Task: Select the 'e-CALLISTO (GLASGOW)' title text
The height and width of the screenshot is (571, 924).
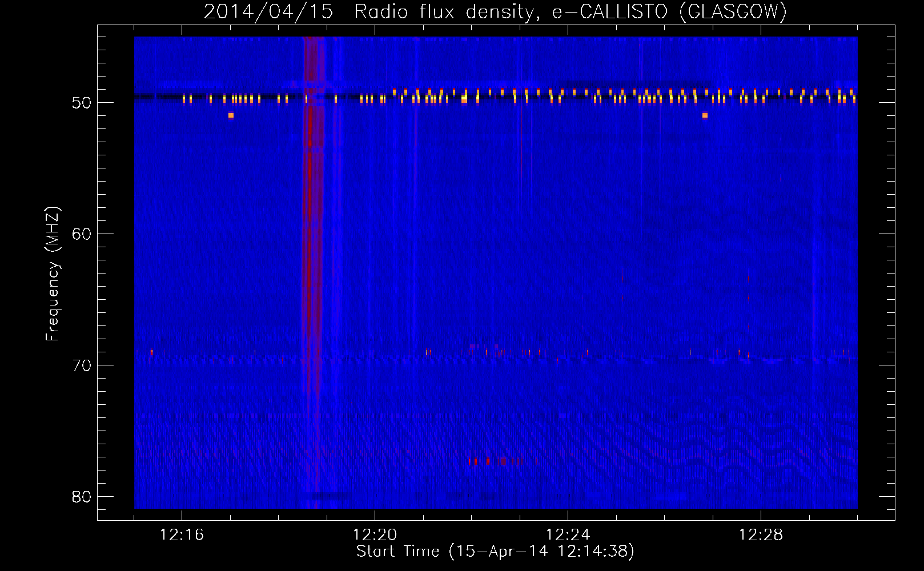Action: click(x=669, y=12)
